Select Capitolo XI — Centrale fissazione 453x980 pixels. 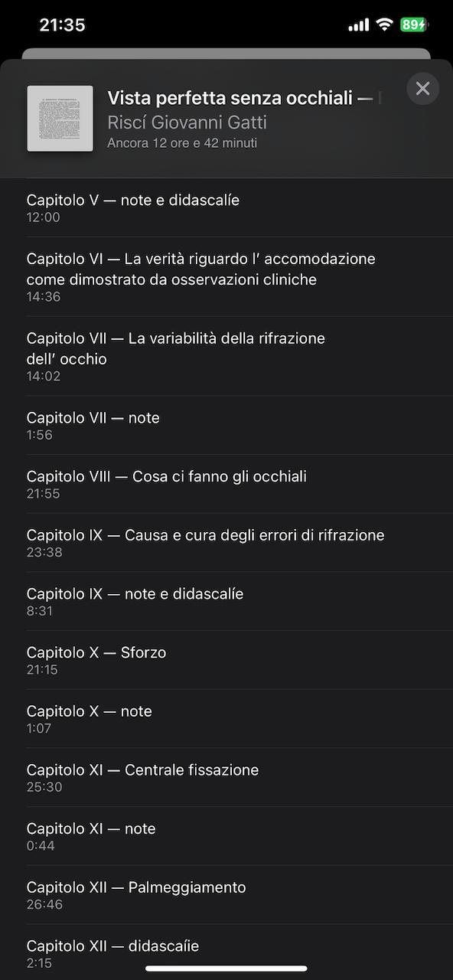pyautogui.click(x=226, y=777)
